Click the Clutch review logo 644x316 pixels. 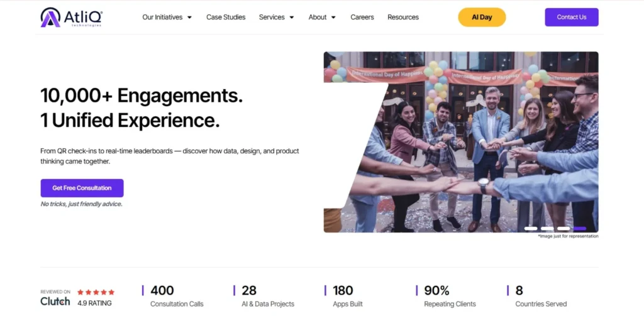55,301
